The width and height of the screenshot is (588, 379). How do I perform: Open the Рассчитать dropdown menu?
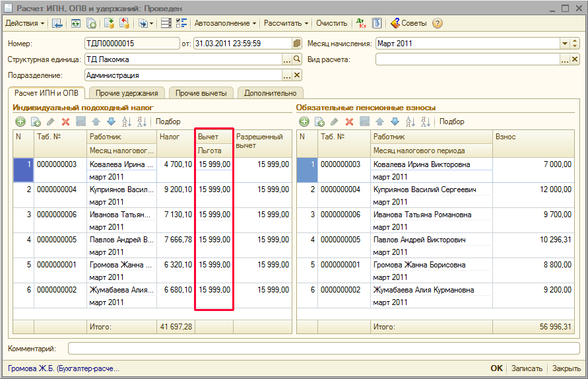point(286,23)
